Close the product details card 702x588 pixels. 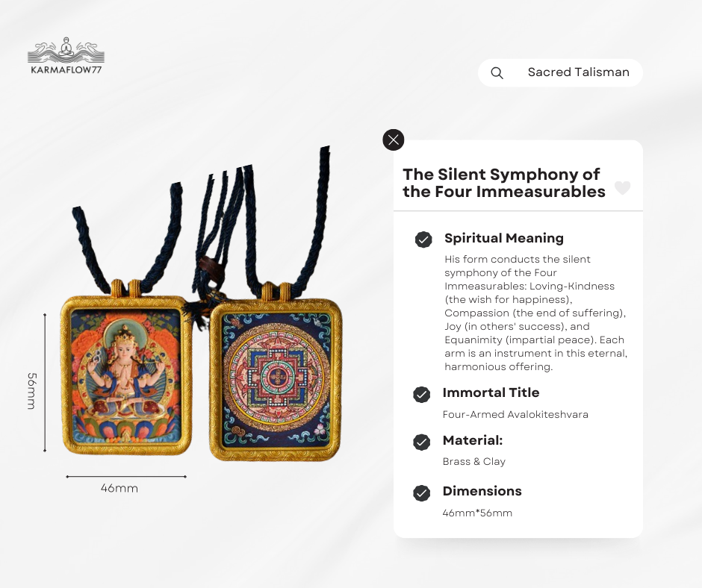(394, 140)
